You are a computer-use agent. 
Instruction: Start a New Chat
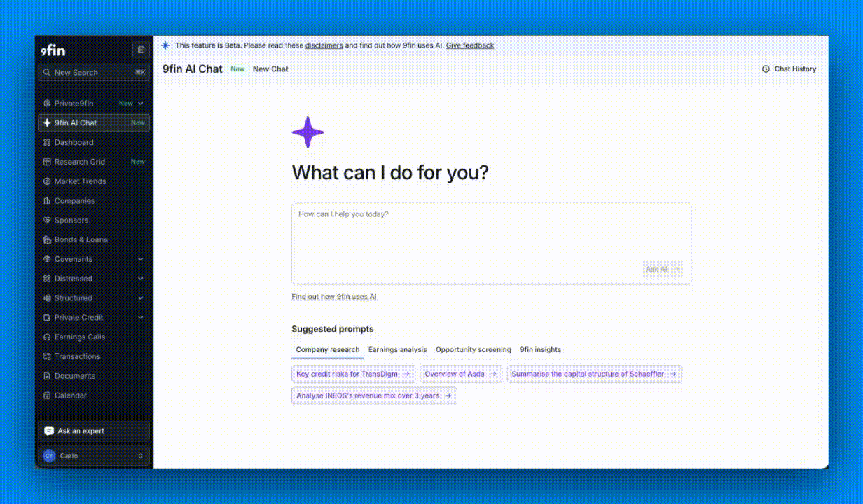coord(270,69)
